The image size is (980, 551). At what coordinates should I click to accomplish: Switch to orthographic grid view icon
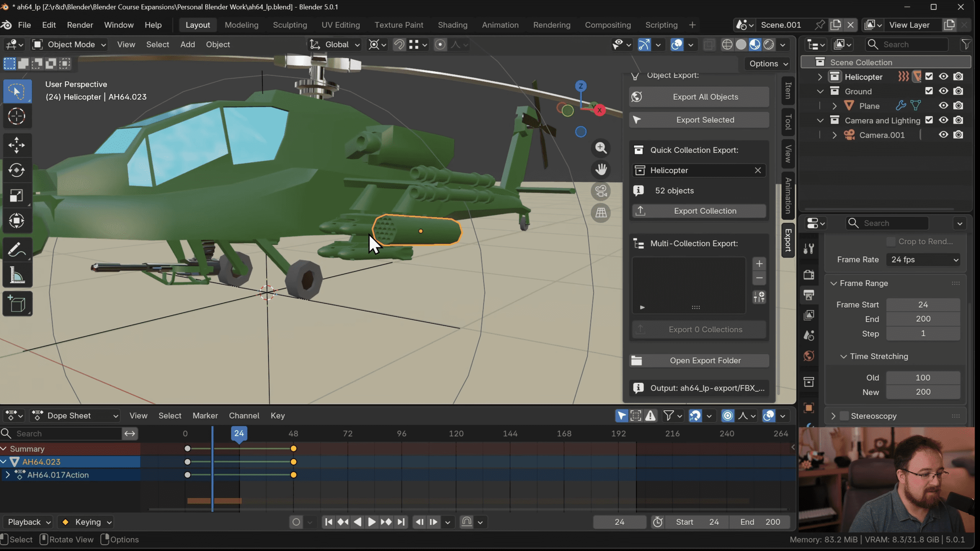coord(601,213)
